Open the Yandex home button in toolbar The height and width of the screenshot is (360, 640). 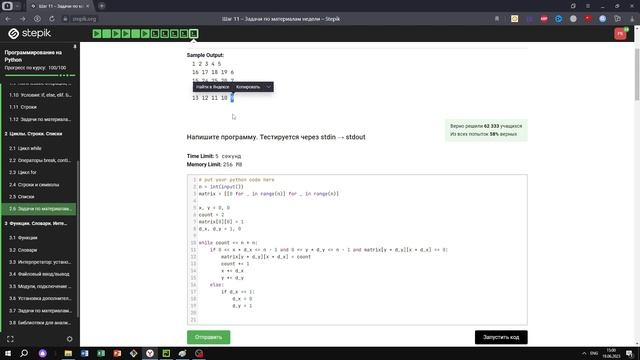pyautogui.click(x=37, y=19)
